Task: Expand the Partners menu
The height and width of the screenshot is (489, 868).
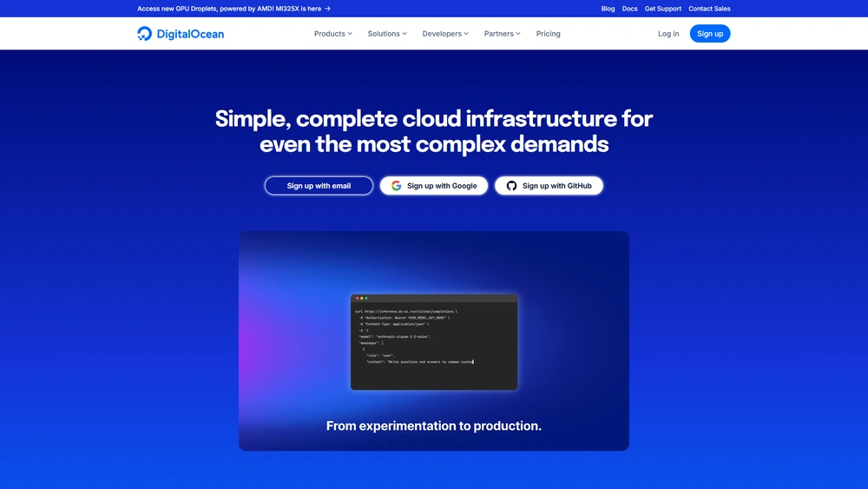Action: (x=502, y=34)
